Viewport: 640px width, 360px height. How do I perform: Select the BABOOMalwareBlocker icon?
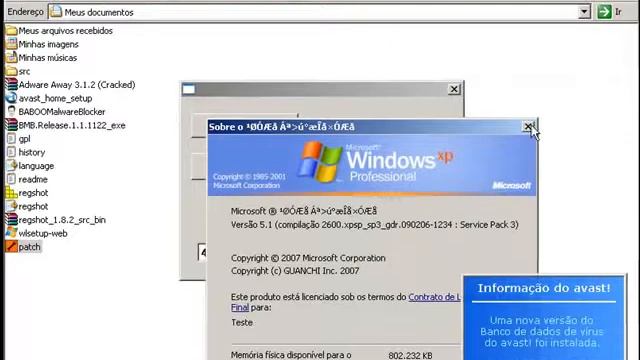coord(11,111)
